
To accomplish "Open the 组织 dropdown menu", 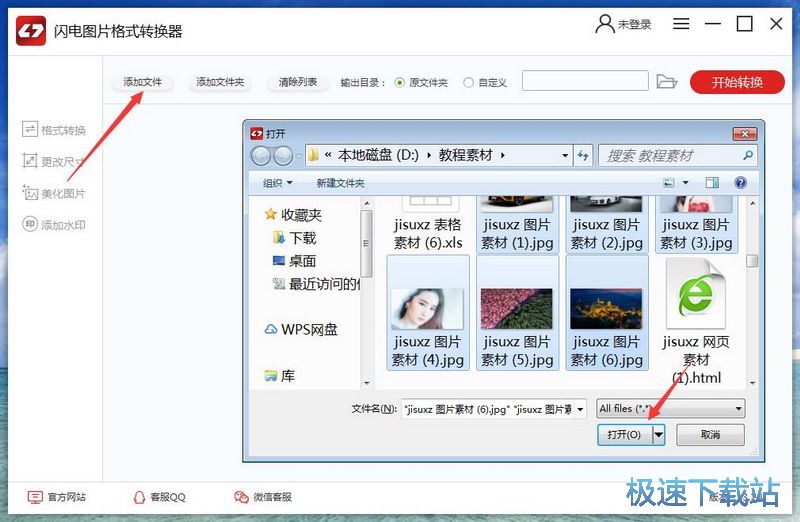I will 277,183.
